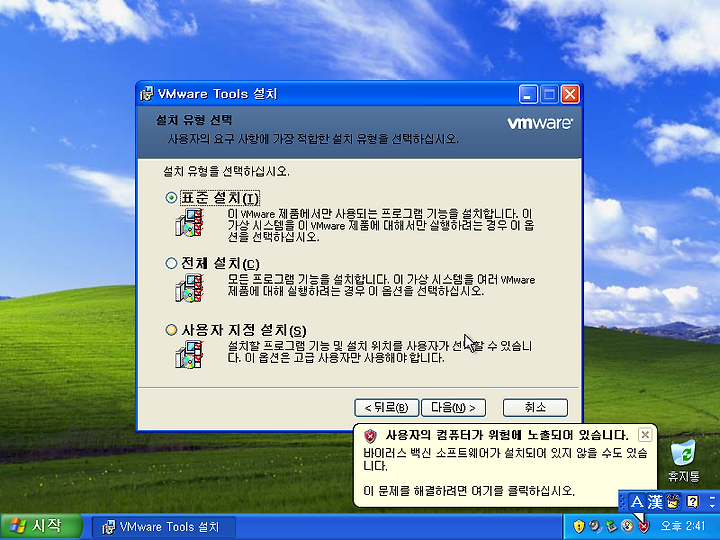Open the IME pad icon on language bar
720x540 pixels.
(673, 501)
